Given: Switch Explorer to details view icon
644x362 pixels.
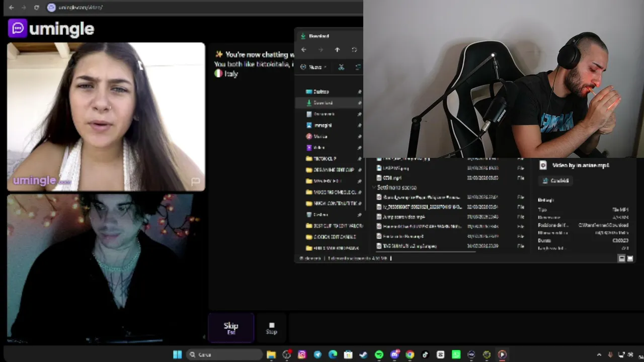Looking at the screenshot, I should (x=621, y=258).
